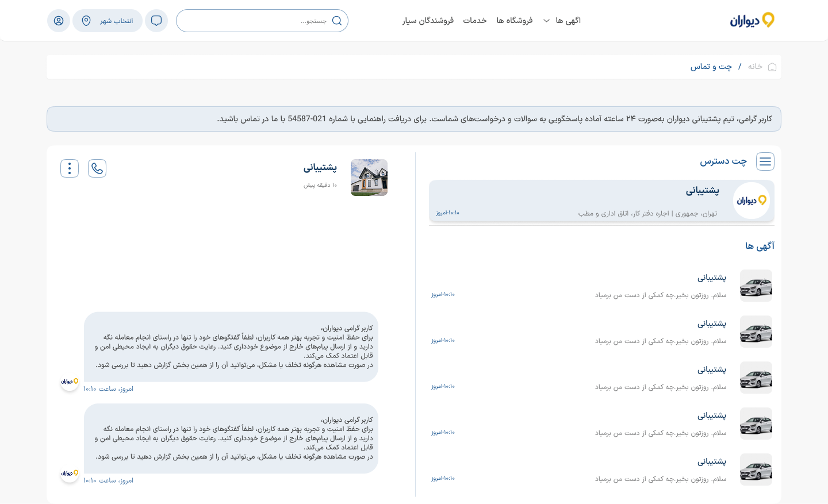Click the phone call icon in chat header
Image resolution: width=828 pixels, height=504 pixels.
[97, 168]
